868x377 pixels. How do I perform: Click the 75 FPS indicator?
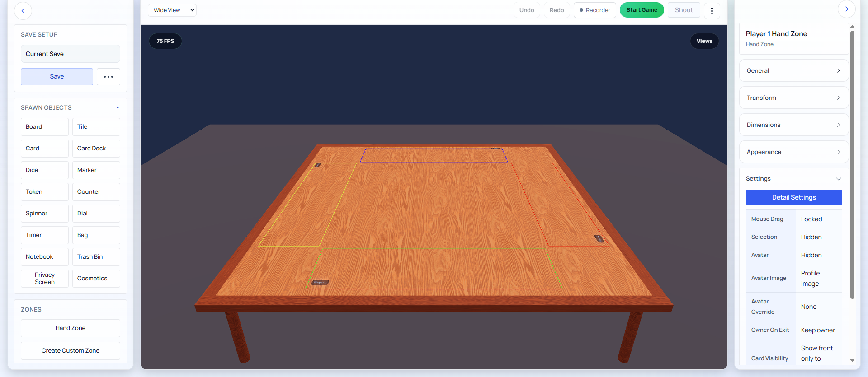(x=165, y=41)
